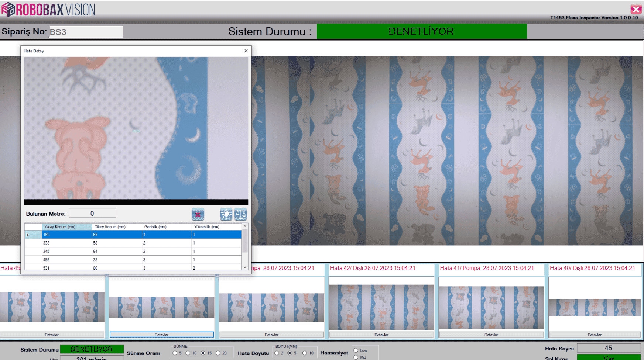The image size is (644, 360).
Task: Click Hata 40/ Dişli 28.07.2023 15:04:21 label
Action: click(592, 268)
